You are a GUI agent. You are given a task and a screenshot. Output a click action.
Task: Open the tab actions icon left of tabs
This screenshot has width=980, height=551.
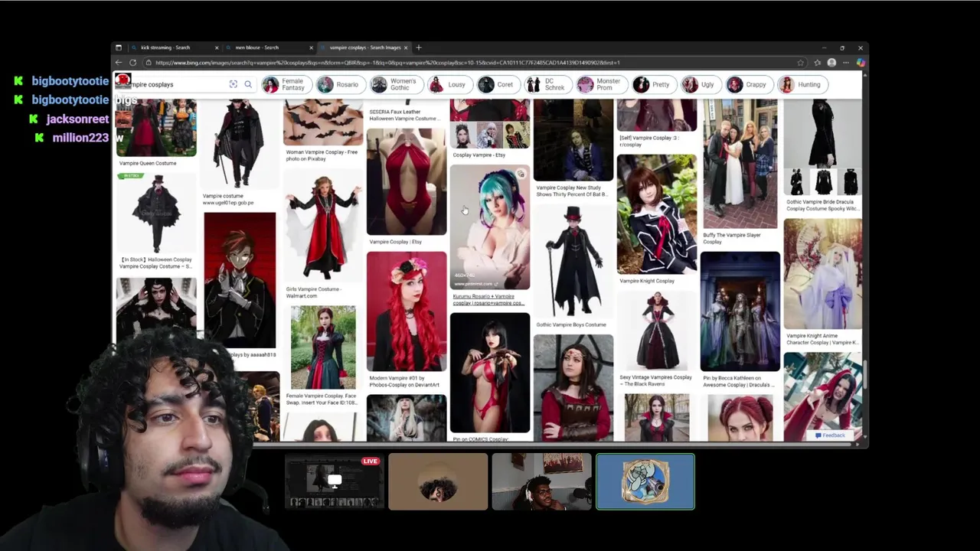pos(119,47)
